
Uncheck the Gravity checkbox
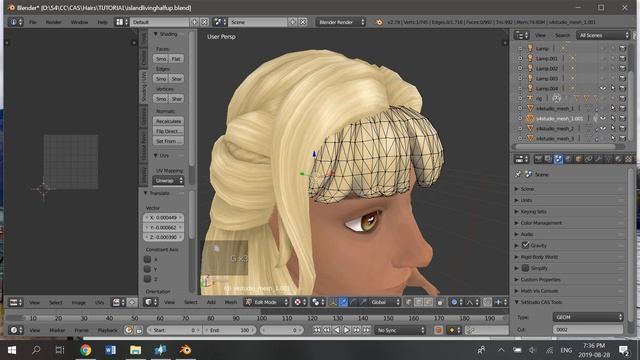click(x=525, y=245)
